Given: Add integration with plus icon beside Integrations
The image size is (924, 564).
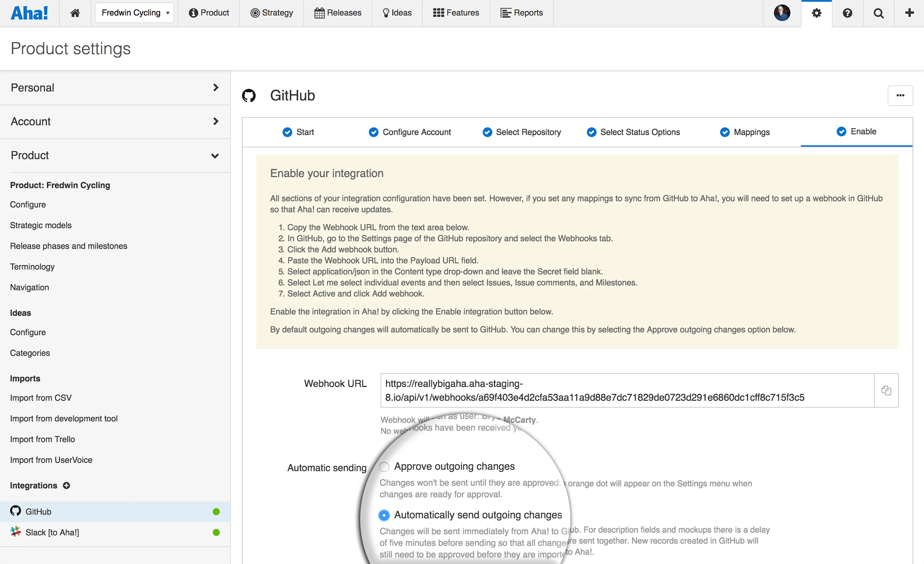Looking at the screenshot, I should click(x=66, y=485).
